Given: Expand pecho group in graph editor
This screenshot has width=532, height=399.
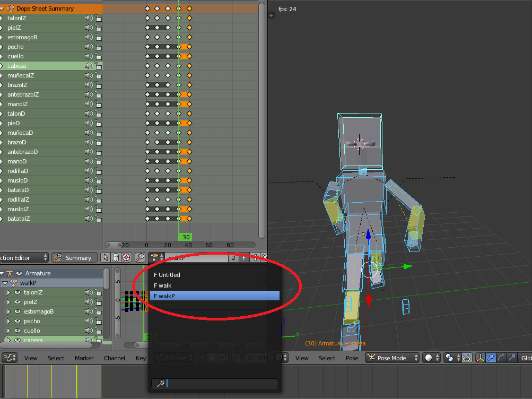Looking at the screenshot, I should pyautogui.click(x=8, y=321).
